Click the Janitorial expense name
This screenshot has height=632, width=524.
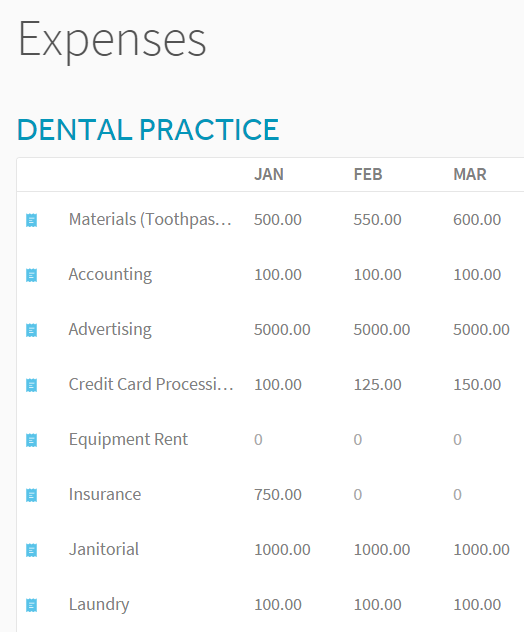pos(104,549)
